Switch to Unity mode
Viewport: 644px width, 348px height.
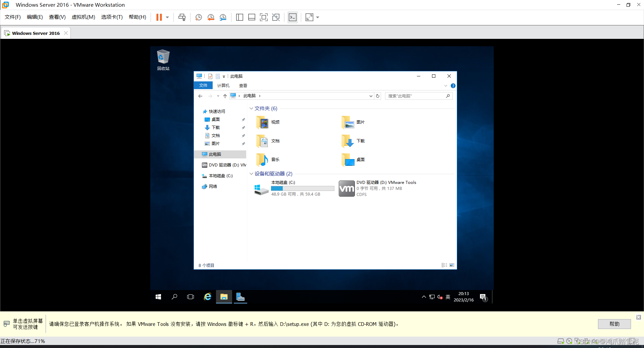(x=276, y=17)
